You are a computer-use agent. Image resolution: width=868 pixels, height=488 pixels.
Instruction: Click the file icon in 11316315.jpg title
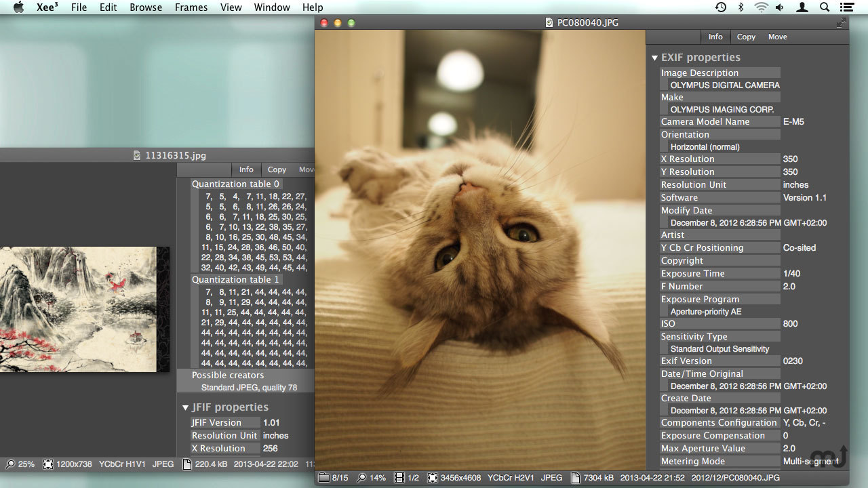138,155
